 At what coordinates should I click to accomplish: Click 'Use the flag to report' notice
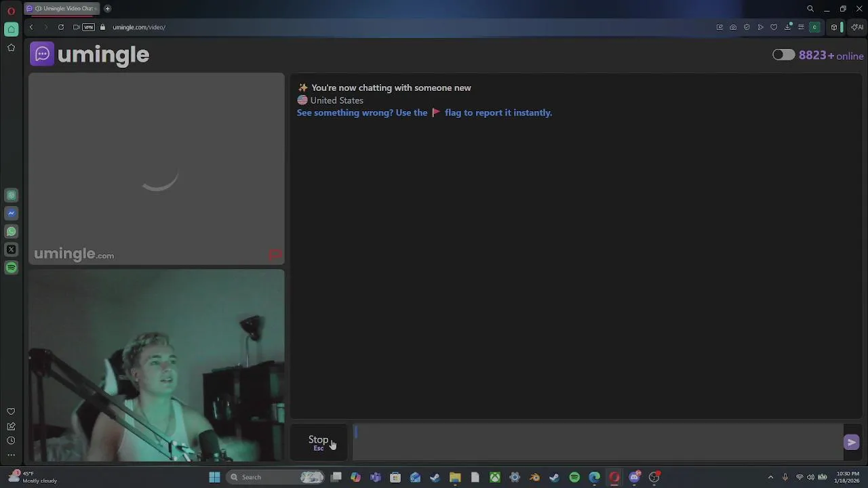425,113
